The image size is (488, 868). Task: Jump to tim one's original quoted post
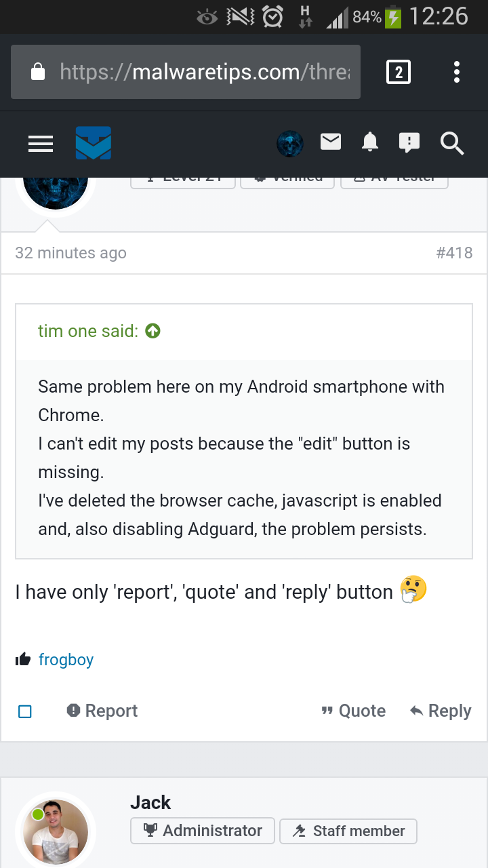click(153, 332)
